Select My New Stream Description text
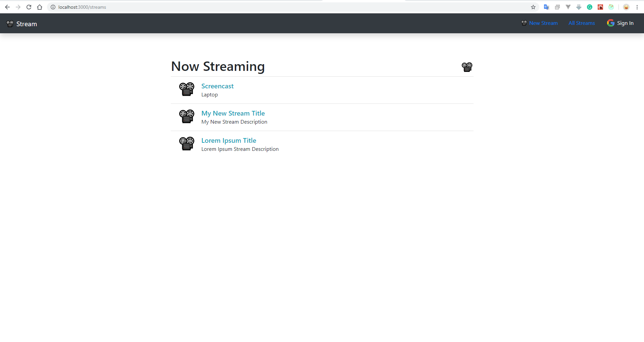644x342 pixels. tap(234, 122)
